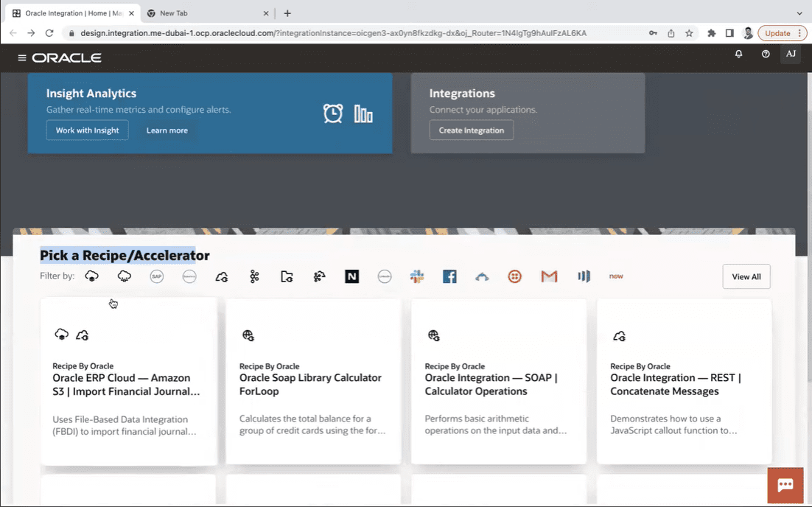
Task: Click the Filter by label
Action: [57, 276]
